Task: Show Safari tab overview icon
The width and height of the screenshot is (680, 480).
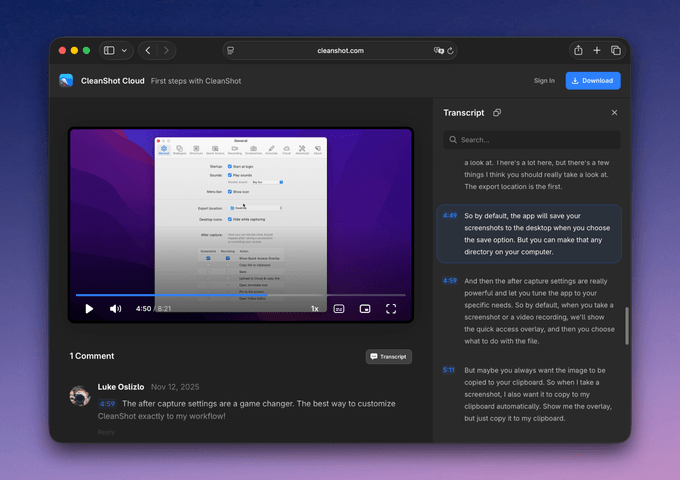Action: click(x=616, y=50)
